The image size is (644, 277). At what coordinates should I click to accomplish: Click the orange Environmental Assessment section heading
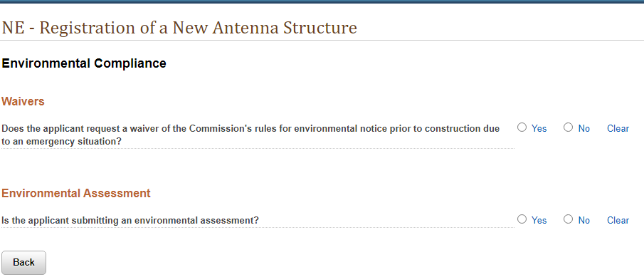tap(76, 193)
